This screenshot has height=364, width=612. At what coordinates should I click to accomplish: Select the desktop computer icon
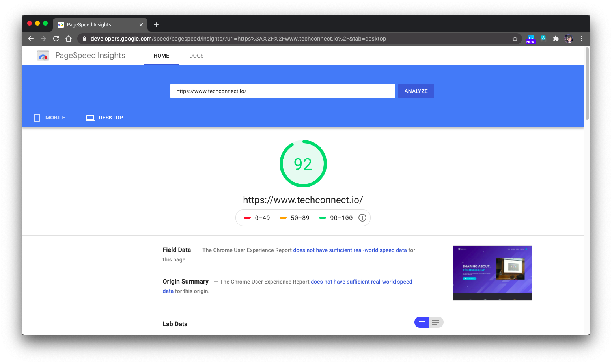90,117
